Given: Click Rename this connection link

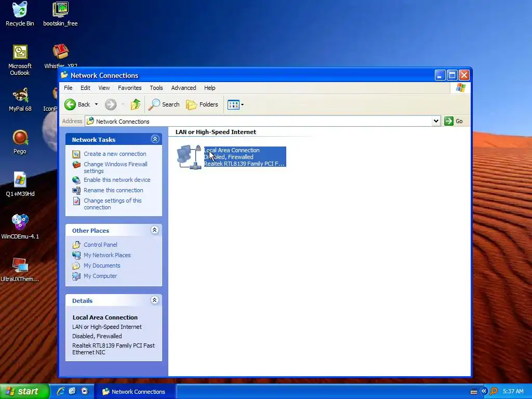Looking at the screenshot, I should point(113,190).
